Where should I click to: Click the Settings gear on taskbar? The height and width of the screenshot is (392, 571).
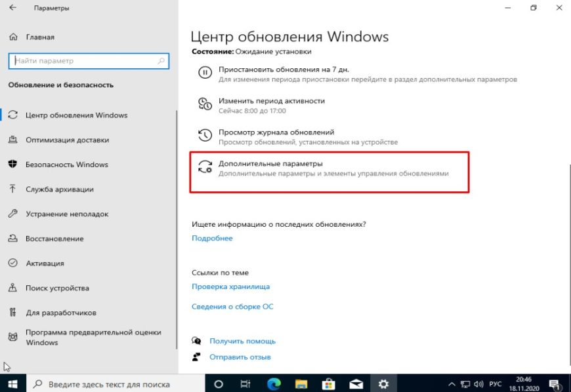(x=383, y=384)
